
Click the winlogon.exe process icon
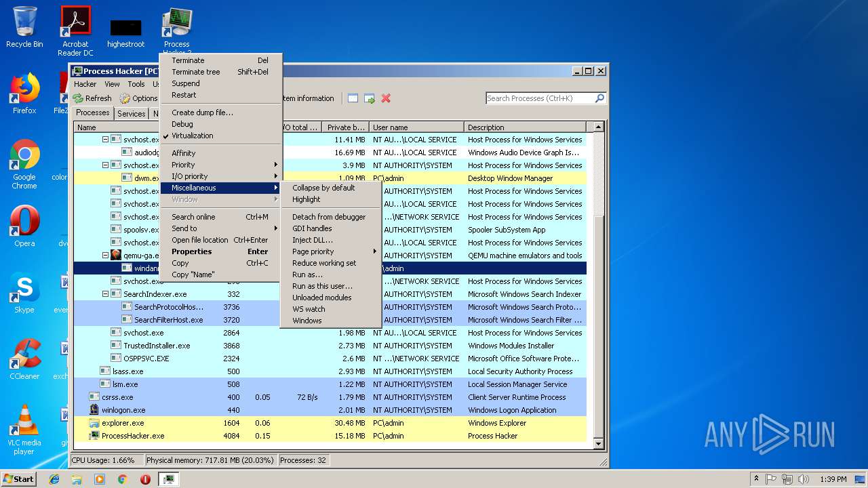(x=95, y=410)
